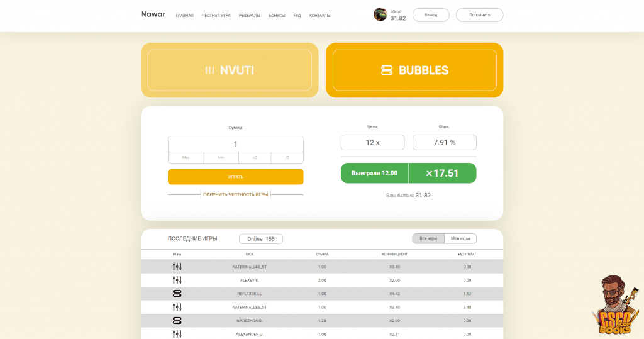644x339 pixels.
Task: Double the bet with x2
Action: 255,157
